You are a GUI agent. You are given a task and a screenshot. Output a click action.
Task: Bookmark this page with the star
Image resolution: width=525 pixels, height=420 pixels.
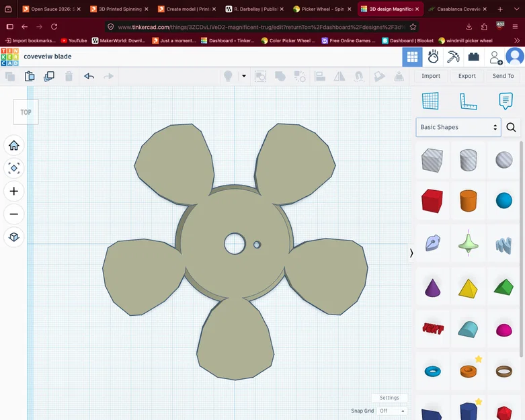click(413, 27)
